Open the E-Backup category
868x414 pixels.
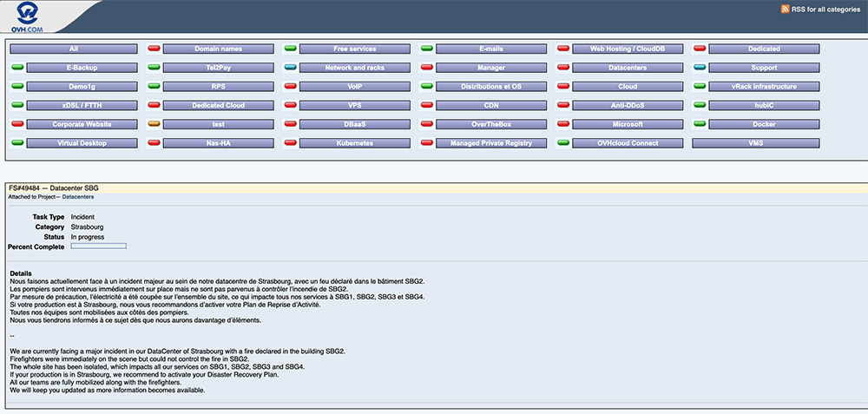point(82,68)
